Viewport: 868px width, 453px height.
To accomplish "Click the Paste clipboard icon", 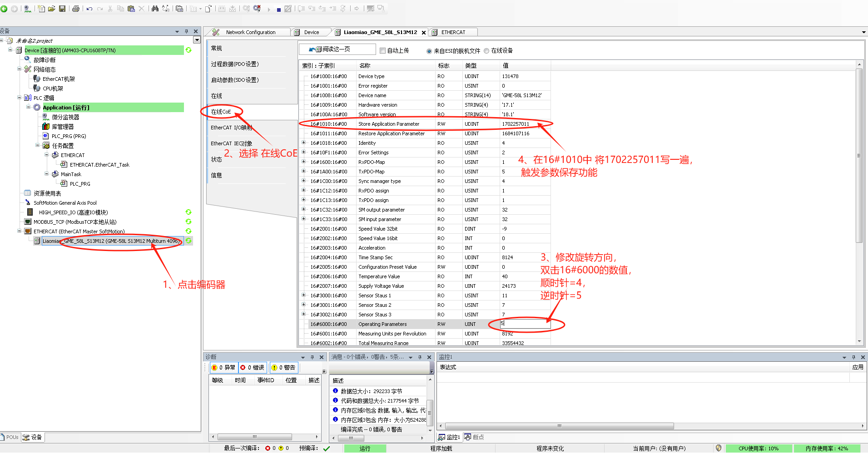I will coord(131,9).
